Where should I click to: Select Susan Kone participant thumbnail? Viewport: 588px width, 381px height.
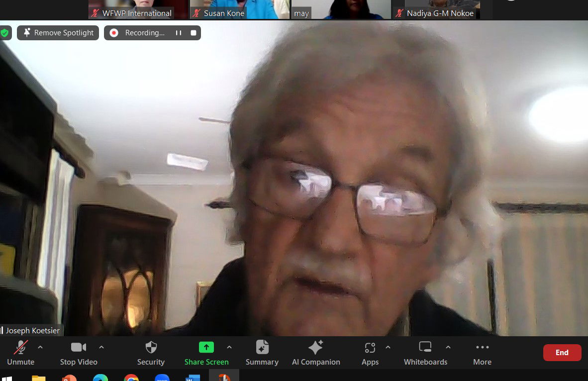(x=240, y=9)
